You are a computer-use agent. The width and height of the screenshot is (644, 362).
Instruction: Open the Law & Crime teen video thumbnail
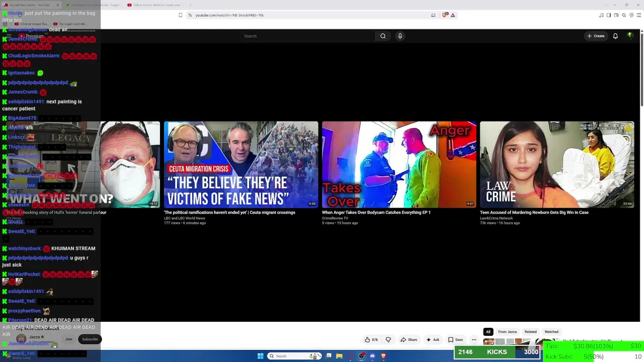tap(557, 164)
